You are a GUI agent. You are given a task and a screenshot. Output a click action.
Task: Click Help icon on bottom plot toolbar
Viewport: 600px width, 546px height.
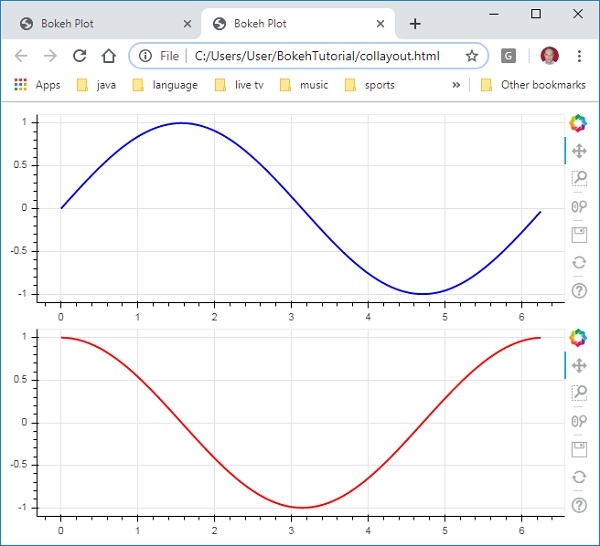(578, 506)
